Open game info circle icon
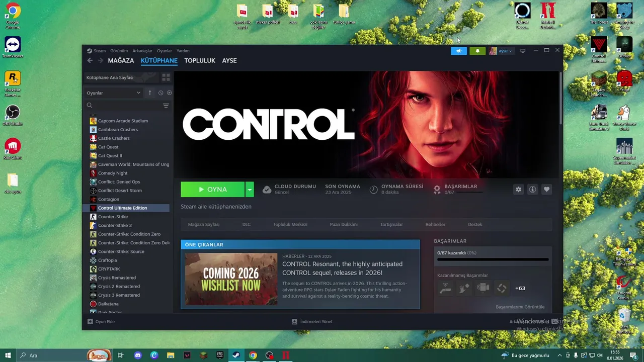This screenshot has height=362, width=644. point(532,190)
